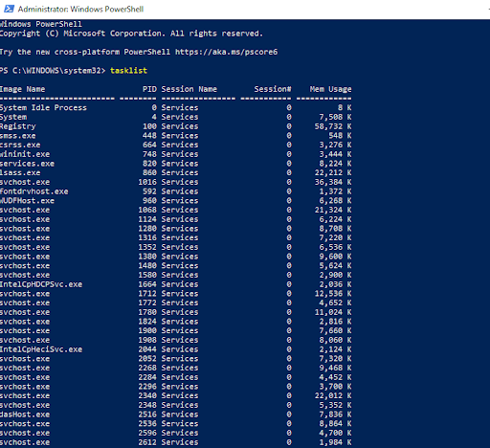Select the 'services.exe' process name
The image size is (490, 448).
coord(27,164)
